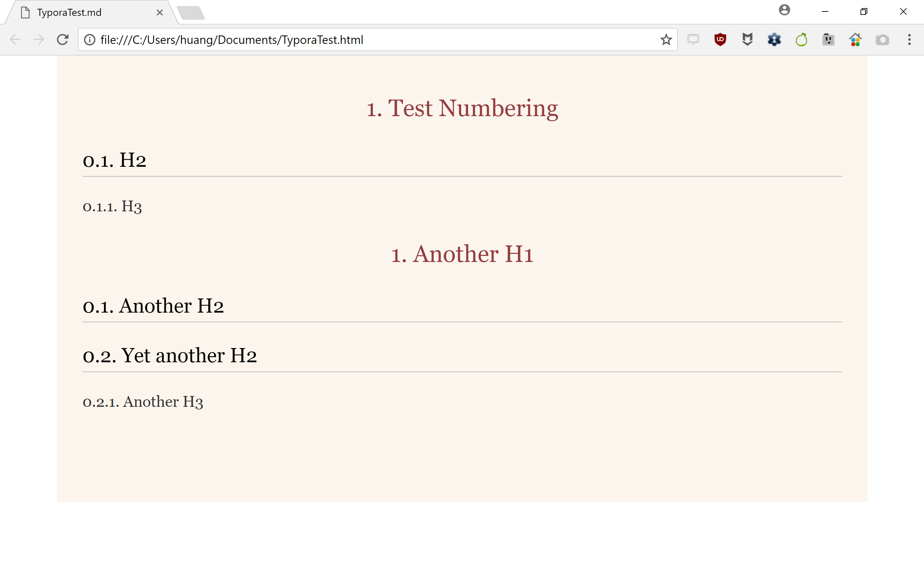Click the heading '1. Another H1'
The image size is (924, 582).
click(x=462, y=254)
